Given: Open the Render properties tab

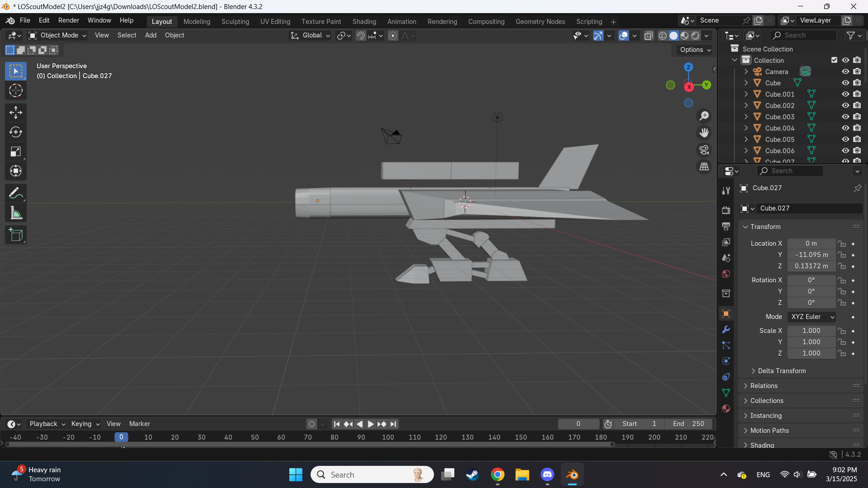Looking at the screenshot, I should pos(726,210).
